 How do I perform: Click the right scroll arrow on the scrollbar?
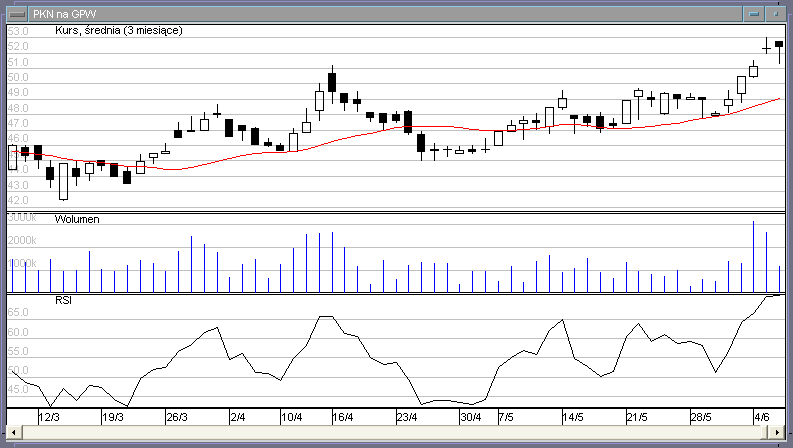point(777,432)
